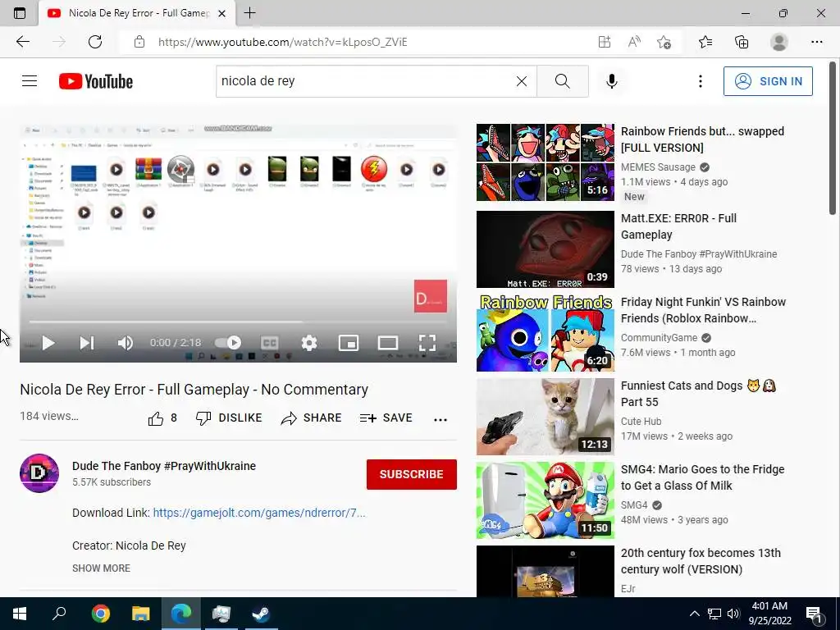Screen dimensions: 840x630
Task: Click the SIGN IN button
Action: coord(768,81)
